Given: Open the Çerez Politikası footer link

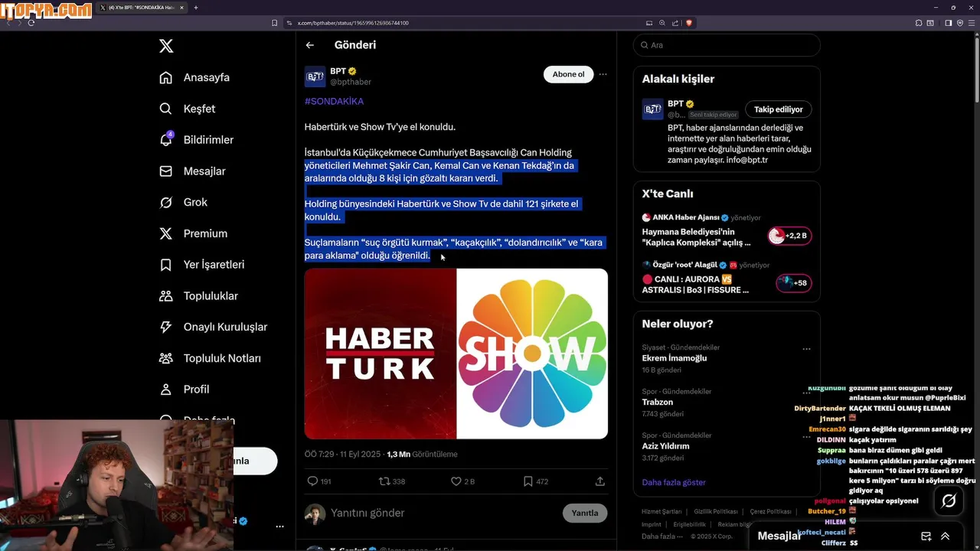Looking at the screenshot, I should (x=771, y=511).
